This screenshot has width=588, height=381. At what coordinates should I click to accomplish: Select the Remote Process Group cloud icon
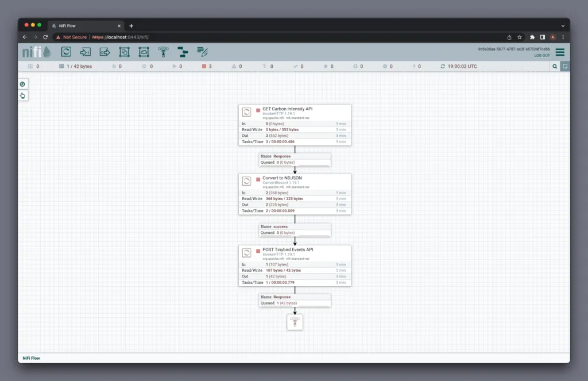[x=144, y=52]
